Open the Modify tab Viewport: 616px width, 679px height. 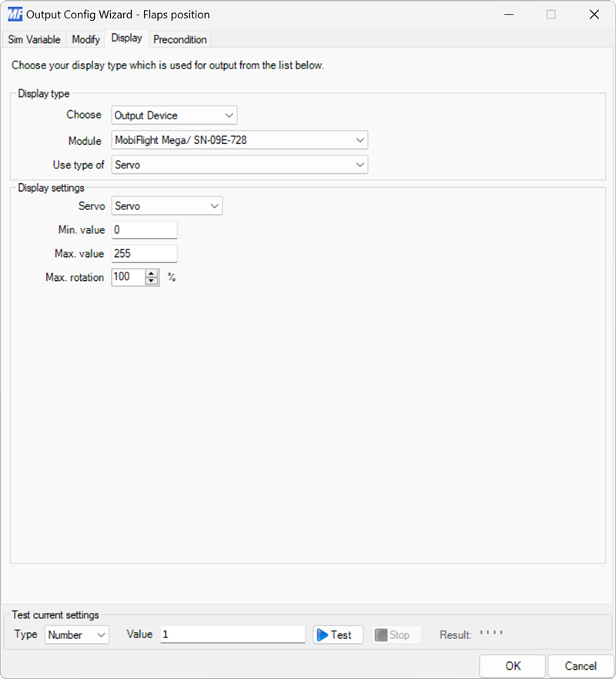click(85, 39)
